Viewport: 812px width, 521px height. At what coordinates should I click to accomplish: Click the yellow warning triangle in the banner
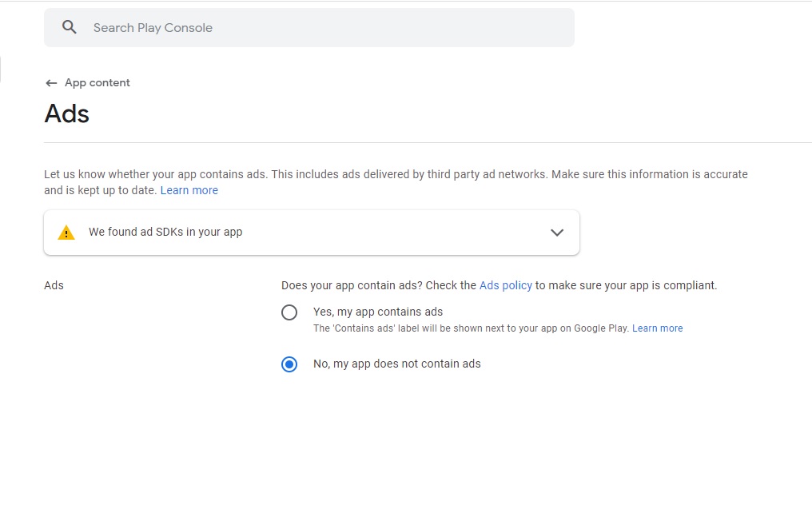pyautogui.click(x=66, y=233)
